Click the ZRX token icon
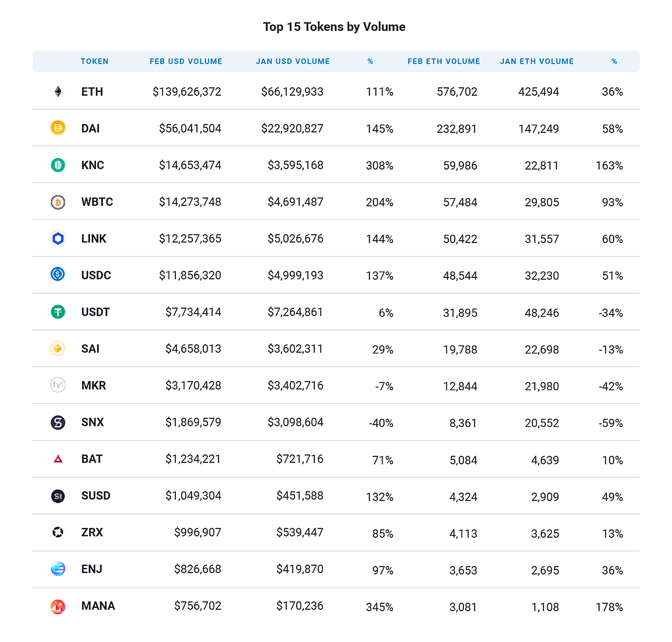 [x=58, y=532]
